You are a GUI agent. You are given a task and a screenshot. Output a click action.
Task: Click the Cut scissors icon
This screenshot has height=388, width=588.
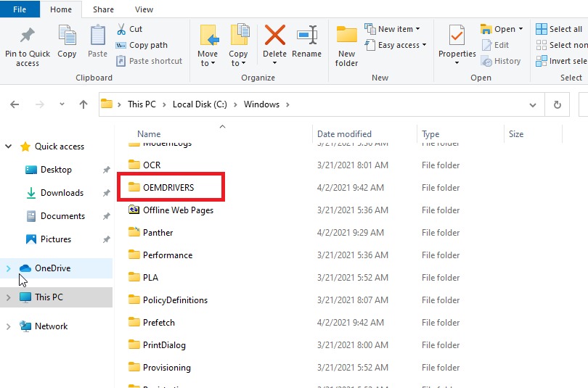122,29
